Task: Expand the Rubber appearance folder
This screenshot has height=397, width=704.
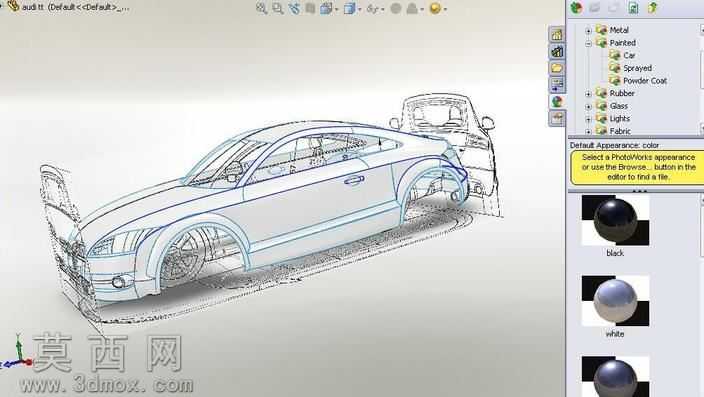Action: point(588,94)
